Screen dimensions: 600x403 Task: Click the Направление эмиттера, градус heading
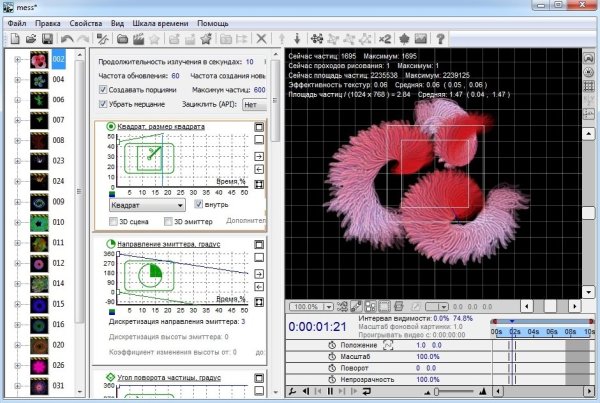(167, 243)
